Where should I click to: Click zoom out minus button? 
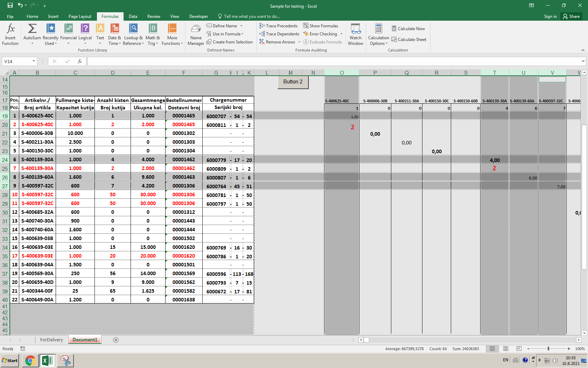(x=528, y=349)
